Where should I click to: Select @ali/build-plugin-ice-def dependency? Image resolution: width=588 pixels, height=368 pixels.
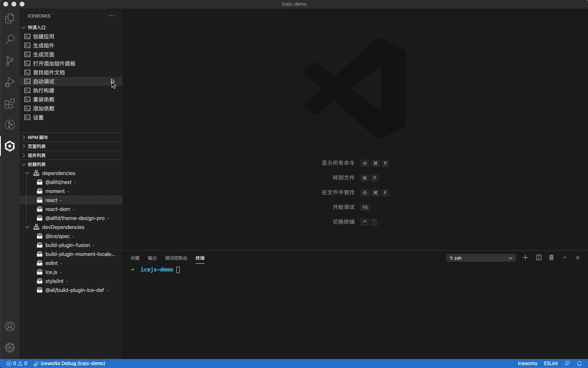(71, 290)
